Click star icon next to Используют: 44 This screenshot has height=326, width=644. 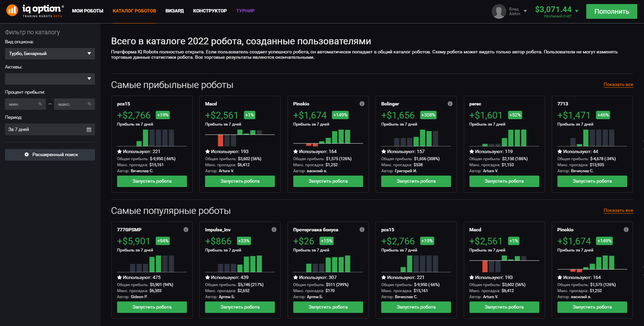pos(559,151)
